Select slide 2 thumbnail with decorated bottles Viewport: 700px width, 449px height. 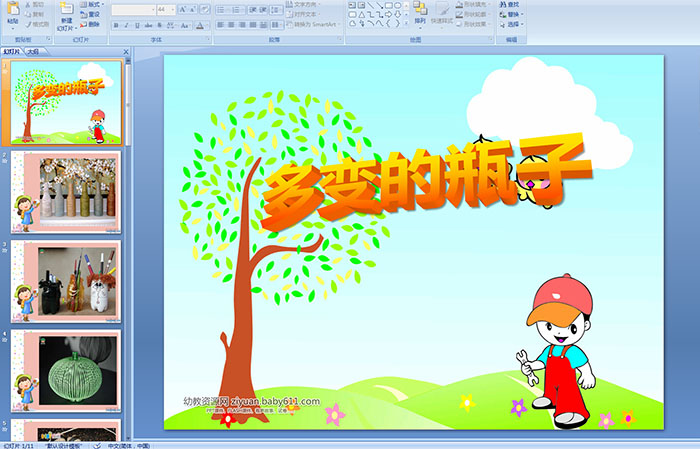click(66, 192)
